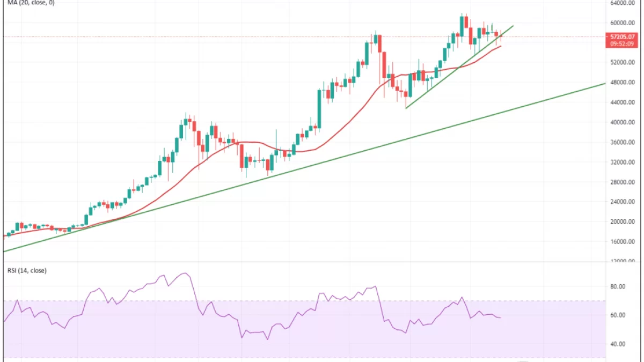Click the red dotted current-price line
This screenshot has height=362, width=644.
pos(268,37)
